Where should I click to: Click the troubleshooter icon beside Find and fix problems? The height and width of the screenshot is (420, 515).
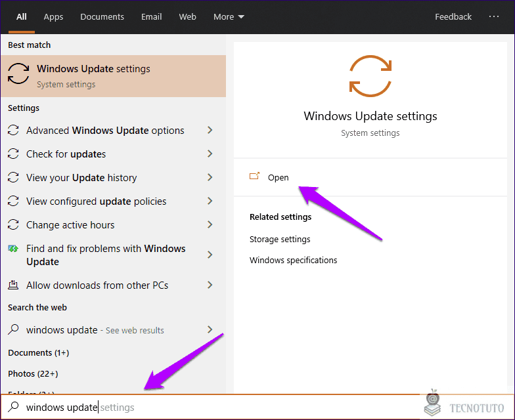click(x=13, y=249)
